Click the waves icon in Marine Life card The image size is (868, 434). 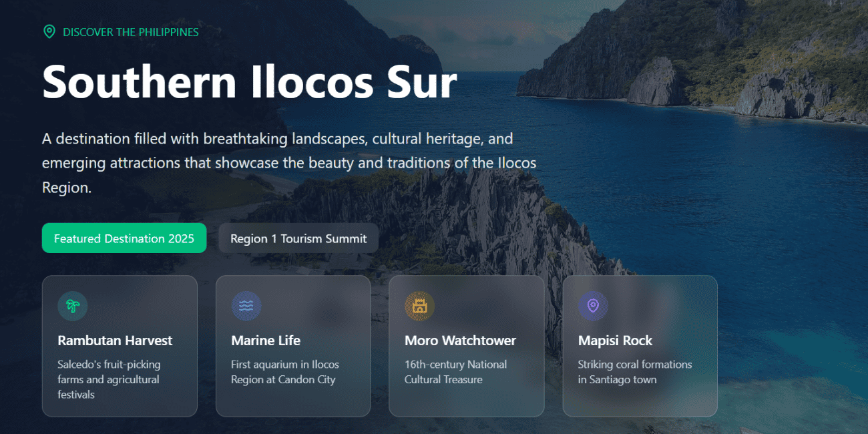point(246,306)
